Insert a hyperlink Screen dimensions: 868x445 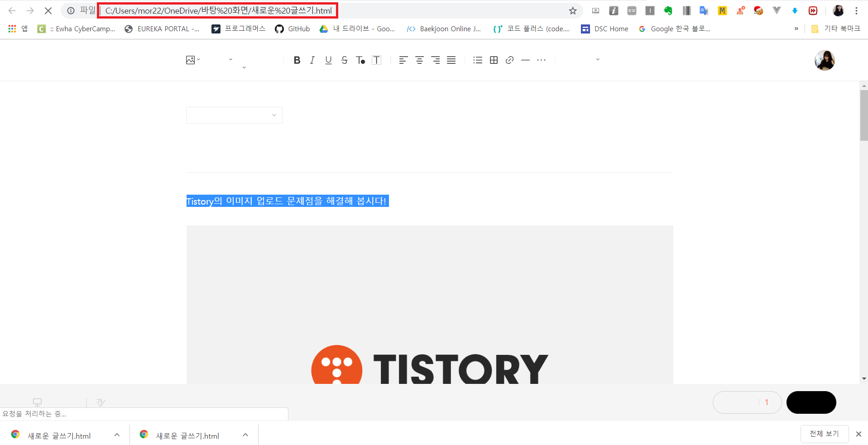[510, 60]
